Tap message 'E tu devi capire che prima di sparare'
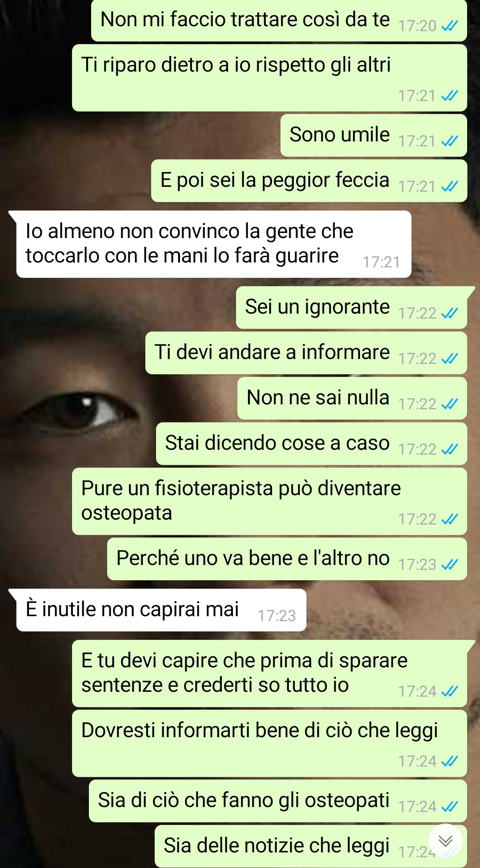Screen dimensions: 480x868 (269, 674)
